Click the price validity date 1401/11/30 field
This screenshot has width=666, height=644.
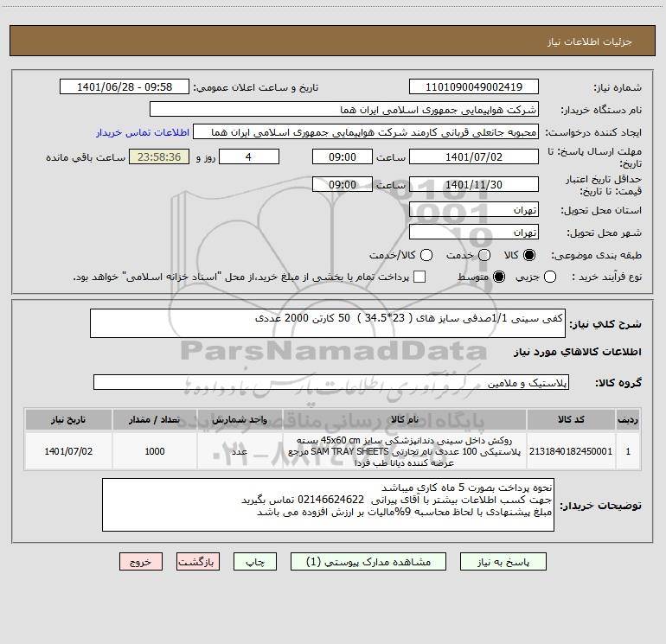(x=474, y=184)
